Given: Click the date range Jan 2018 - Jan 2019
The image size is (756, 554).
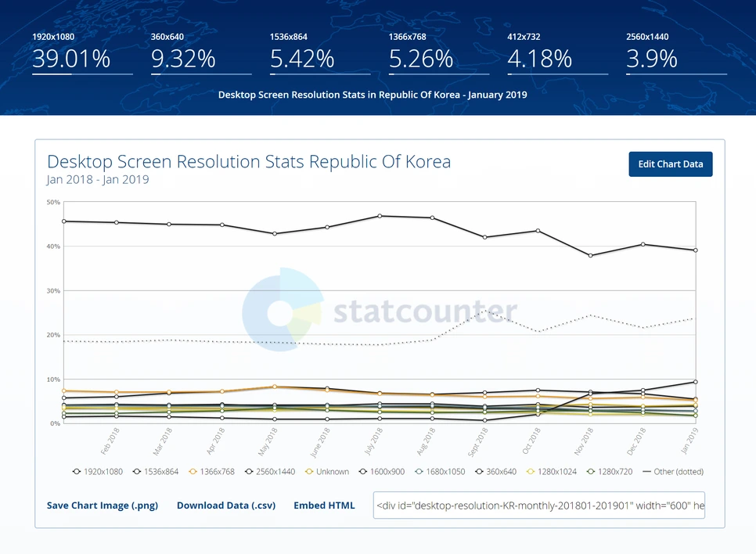Looking at the screenshot, I should [98, 179].
